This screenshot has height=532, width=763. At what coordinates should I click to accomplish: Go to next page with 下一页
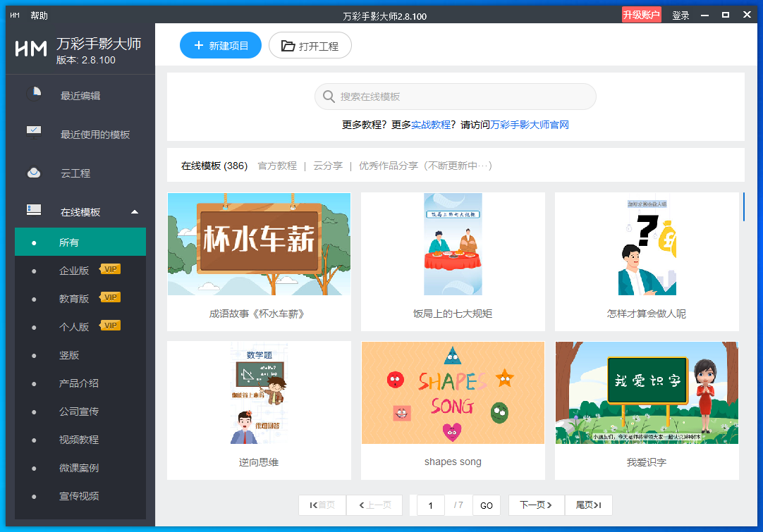click(x=536, y=505)
